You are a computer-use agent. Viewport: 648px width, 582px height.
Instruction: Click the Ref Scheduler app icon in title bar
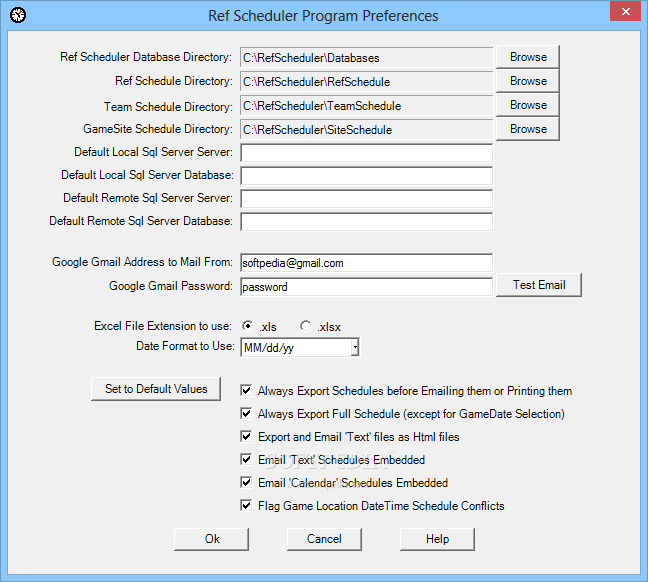(18, 15)
